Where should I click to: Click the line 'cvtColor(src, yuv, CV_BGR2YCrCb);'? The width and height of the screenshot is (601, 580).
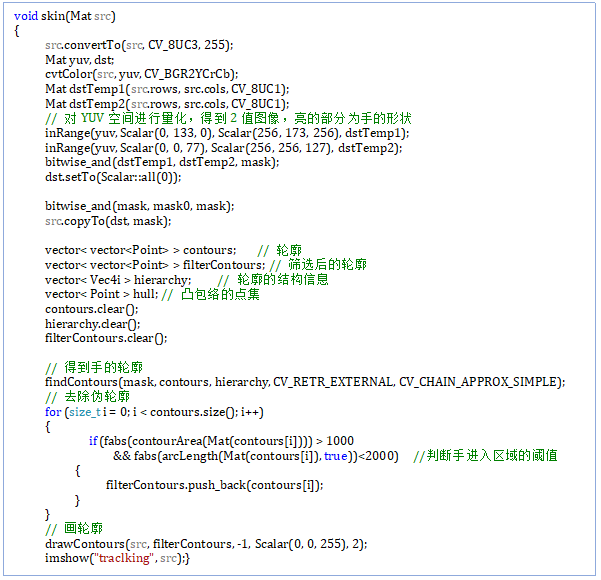coord(141,74)
